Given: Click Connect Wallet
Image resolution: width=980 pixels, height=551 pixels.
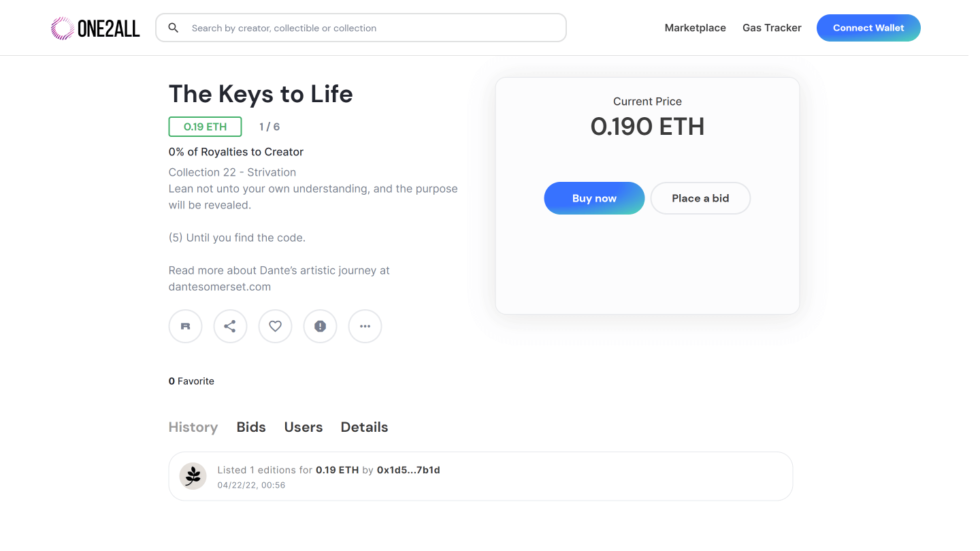Looking at the screenshot, I should 868,27.
